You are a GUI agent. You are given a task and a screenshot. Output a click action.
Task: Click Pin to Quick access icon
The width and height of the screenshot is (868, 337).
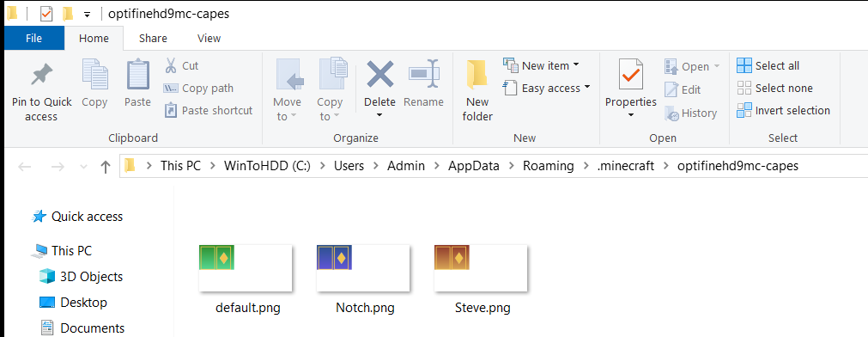pos(41,75)
